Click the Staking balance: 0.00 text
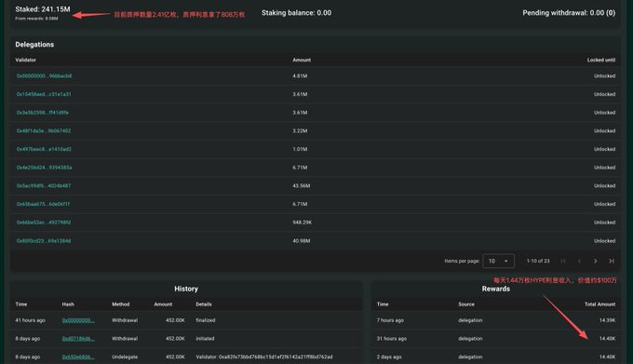Image resolution: width=633 pixels, height=364 pixels. click(x=296, y=13)
